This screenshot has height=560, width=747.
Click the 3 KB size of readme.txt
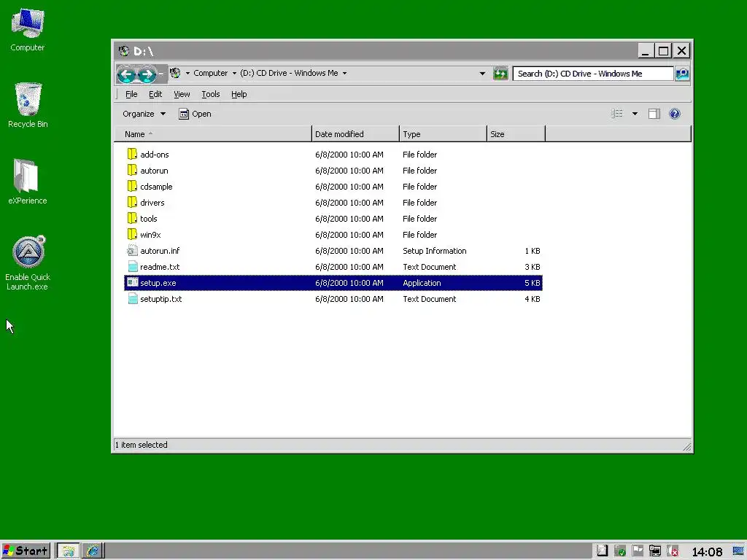(x=532, y=267)
